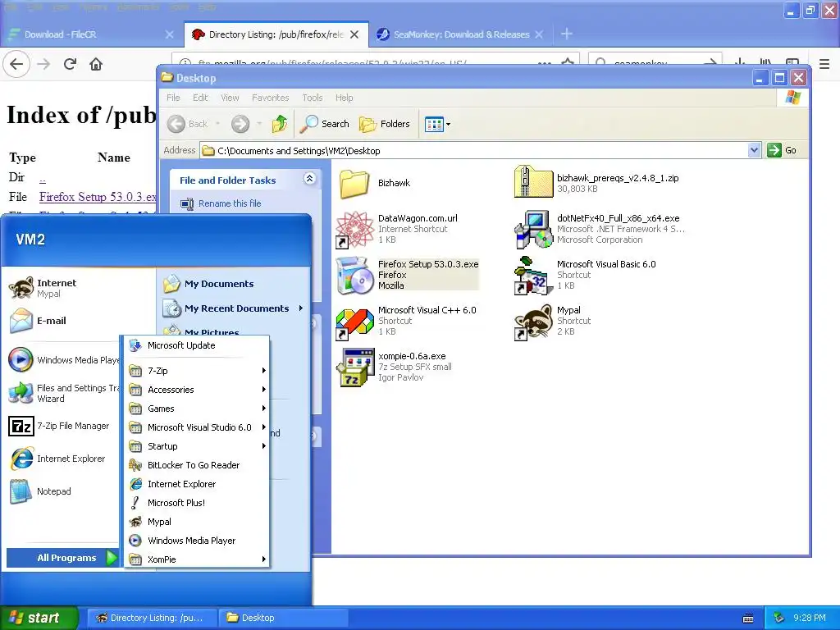Go to the browser home page
The image size is (840, 630).
(96, 64)
